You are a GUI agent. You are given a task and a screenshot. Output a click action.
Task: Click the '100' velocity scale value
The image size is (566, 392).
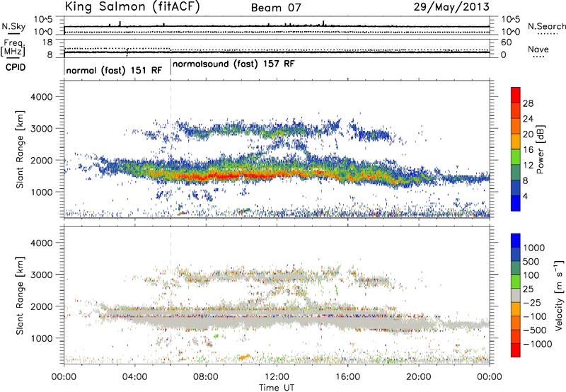coord(531,275)
